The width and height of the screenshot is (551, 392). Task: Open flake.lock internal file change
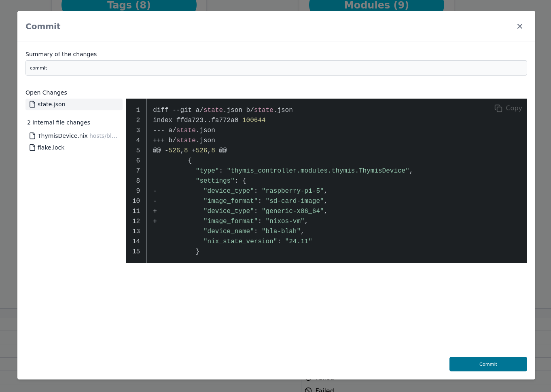pyautogui.click(x=74, y=148)
